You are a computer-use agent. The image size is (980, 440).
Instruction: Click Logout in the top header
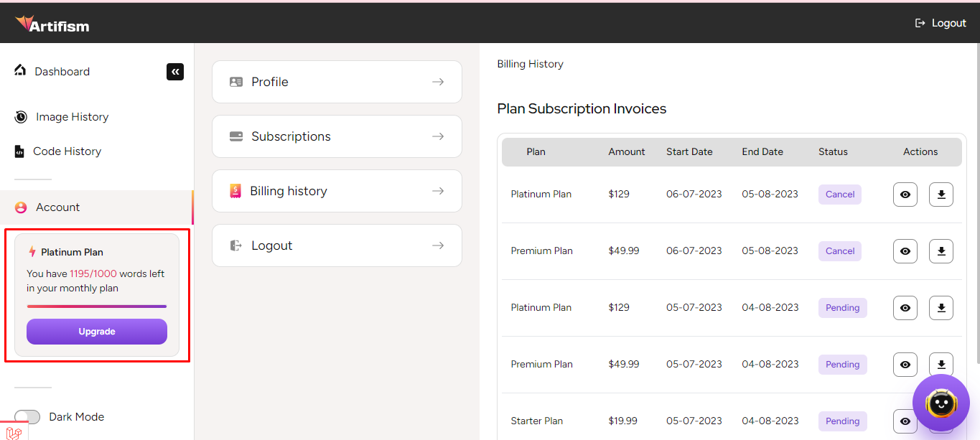point(941,23)
